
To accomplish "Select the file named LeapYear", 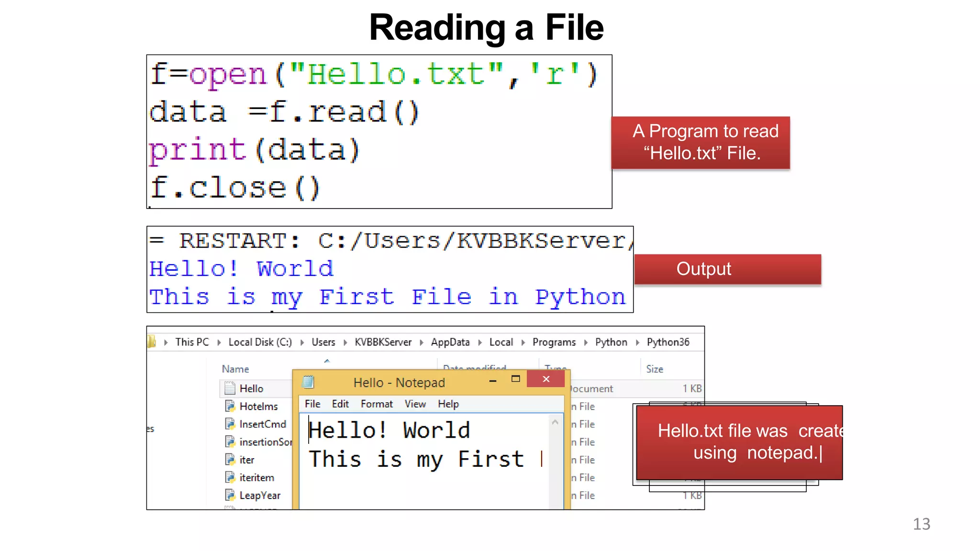I will [260, 495].
